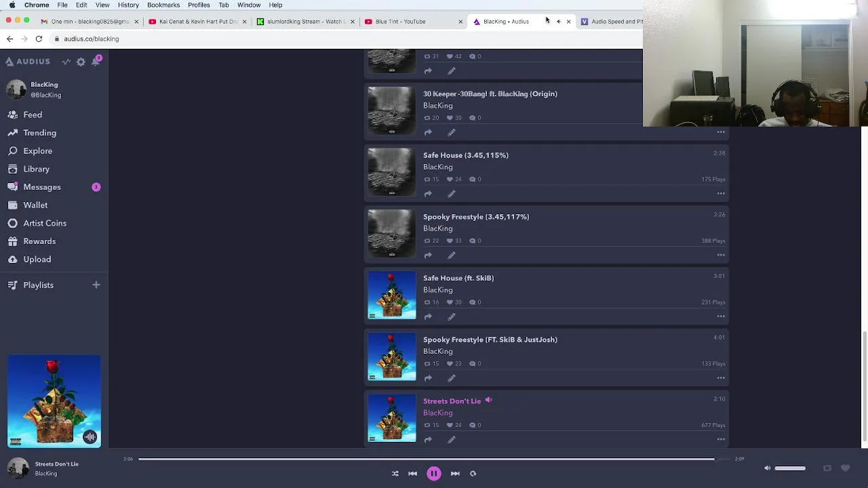Screen dimensions: 868x488
Task: Click the reposts icon on Safe House (3.45,115%)
Action: click(x=427, y=180)
